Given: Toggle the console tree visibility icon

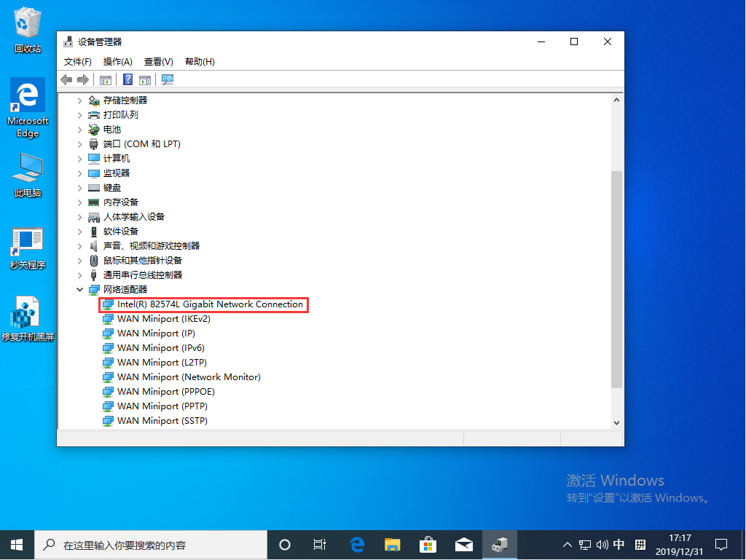Looking at the screenshot, I should tap(105, 80).
